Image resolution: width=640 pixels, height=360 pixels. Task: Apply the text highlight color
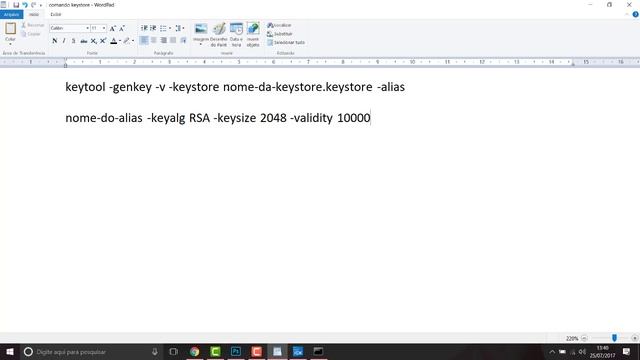pyautogui.click(x=127, y=41)
